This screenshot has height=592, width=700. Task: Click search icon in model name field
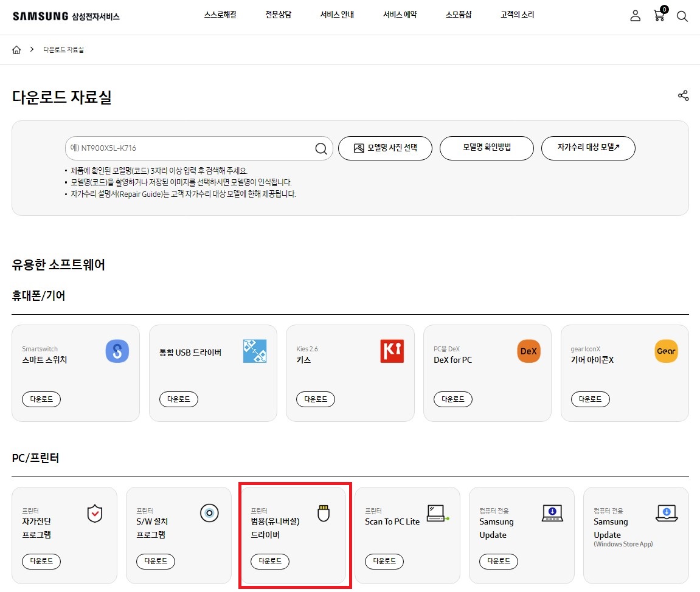321,148
